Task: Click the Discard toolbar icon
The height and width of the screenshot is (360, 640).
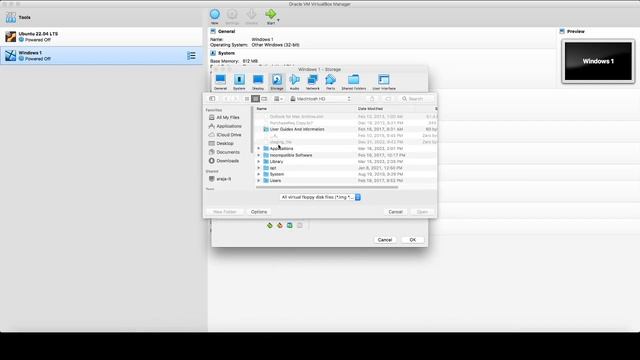Action: (x=251, y=16)
